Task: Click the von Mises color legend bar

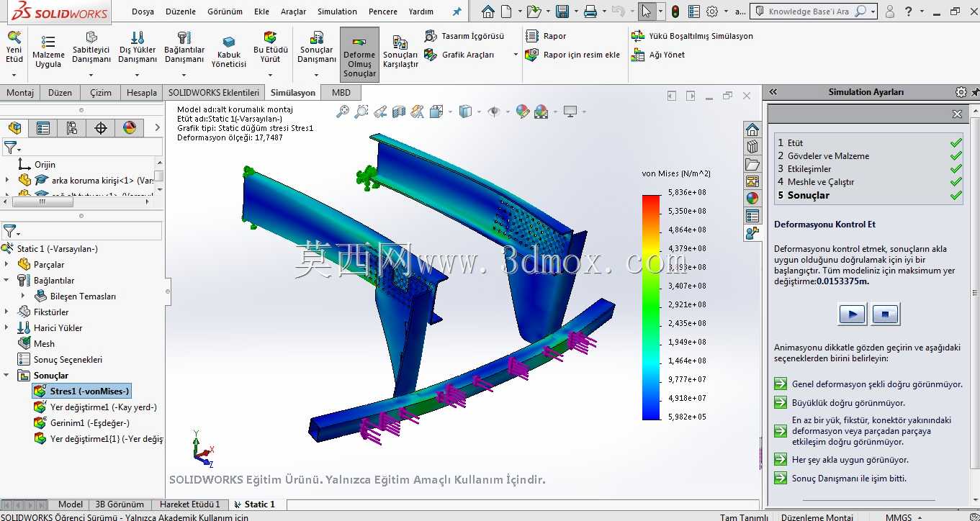Action: coord(651,307)
